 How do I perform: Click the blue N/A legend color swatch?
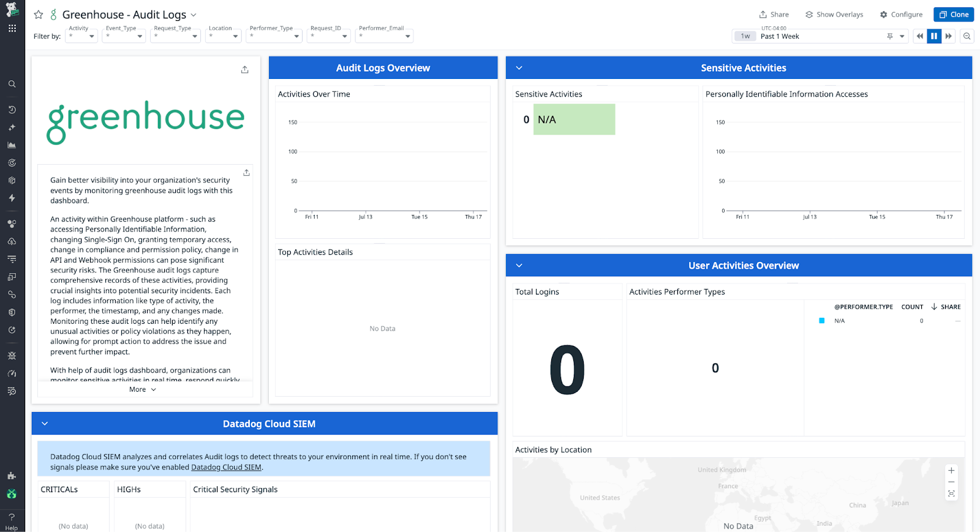[x=822, y=321]
